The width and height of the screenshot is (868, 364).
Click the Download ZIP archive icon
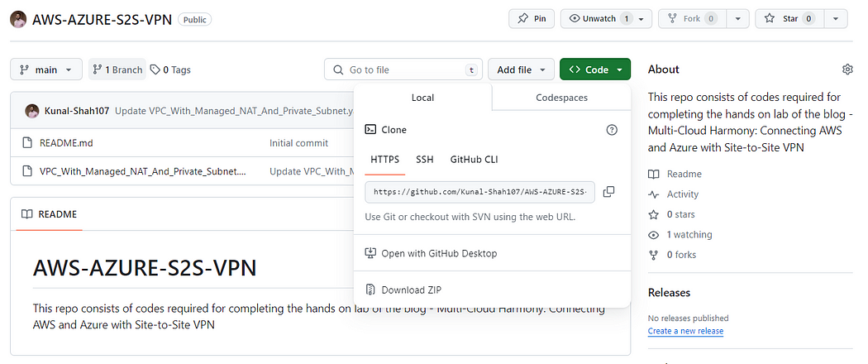pyautogui.click(x=370, y=290)
